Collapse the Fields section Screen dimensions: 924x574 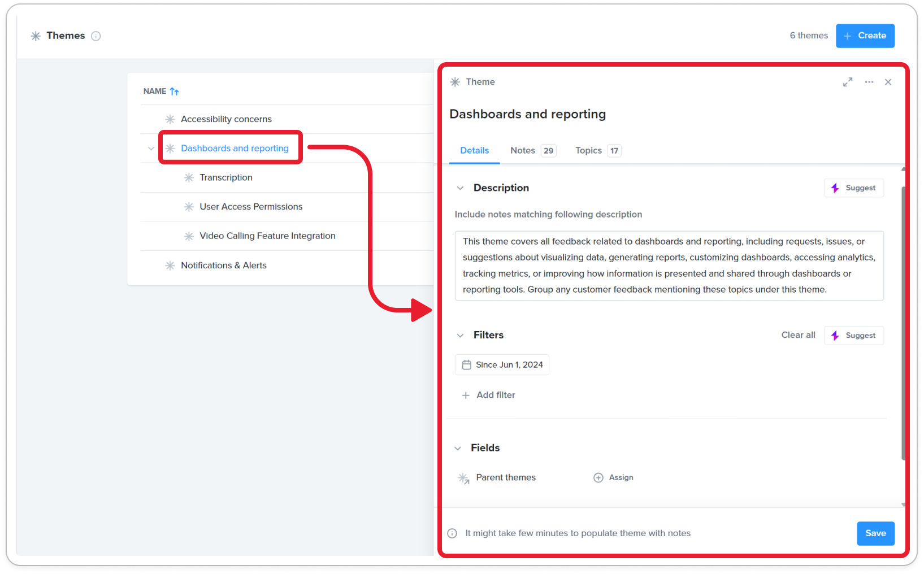pyautogui.click(x=458, y=449)
